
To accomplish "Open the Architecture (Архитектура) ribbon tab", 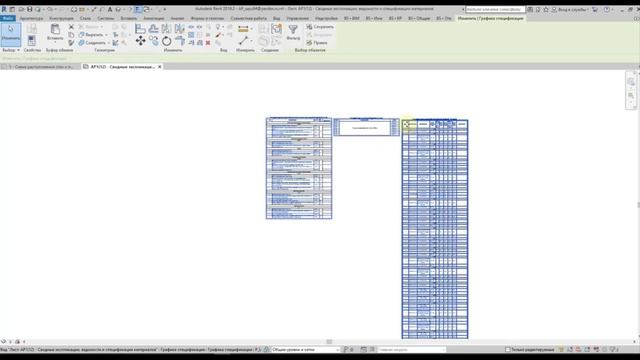I will [x=31, y=18].
